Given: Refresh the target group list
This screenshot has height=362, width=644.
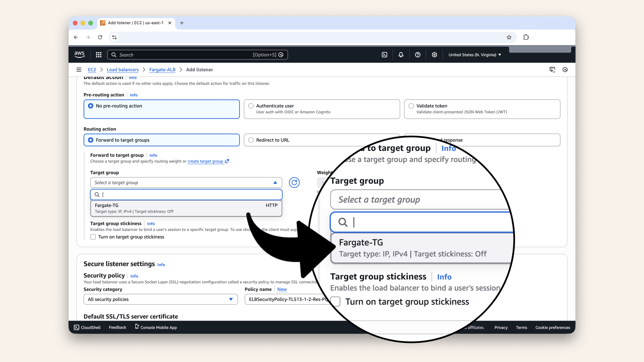Looking at the screenshot, I should click(294, 182).
